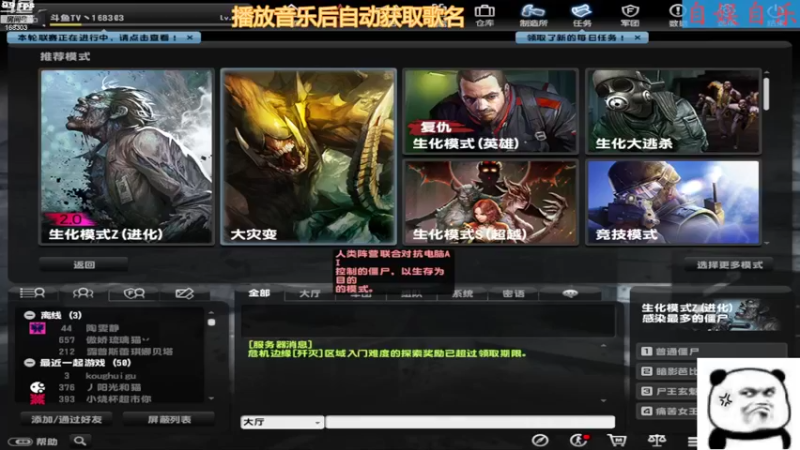Click the 返回 back button
800x450 pixels.
84,264
